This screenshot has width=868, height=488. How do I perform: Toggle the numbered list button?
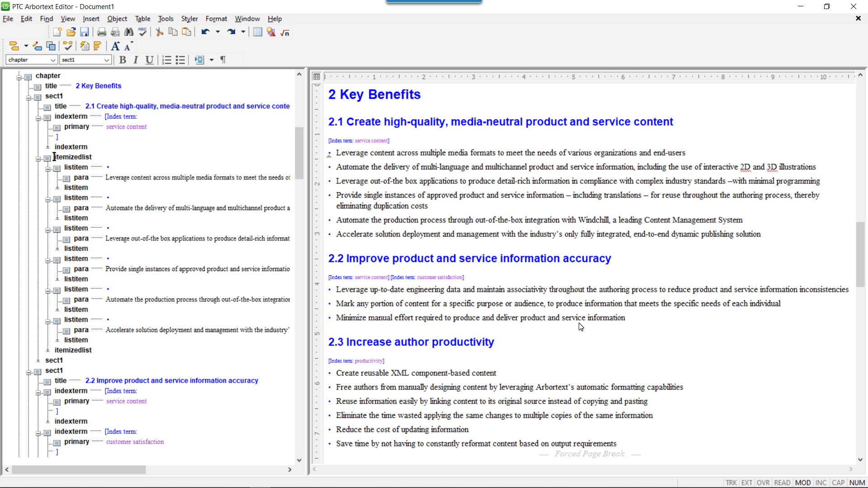pos(167,60)
